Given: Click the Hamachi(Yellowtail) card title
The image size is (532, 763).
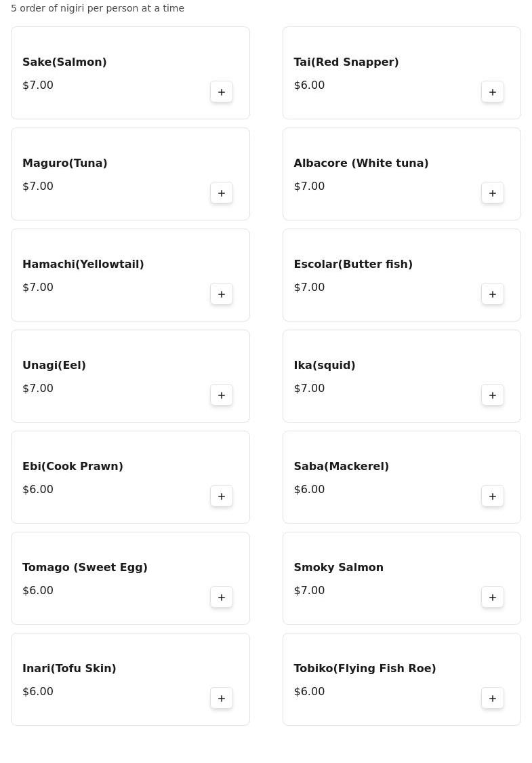Looking at the screenshot, I should click(83, 265).
